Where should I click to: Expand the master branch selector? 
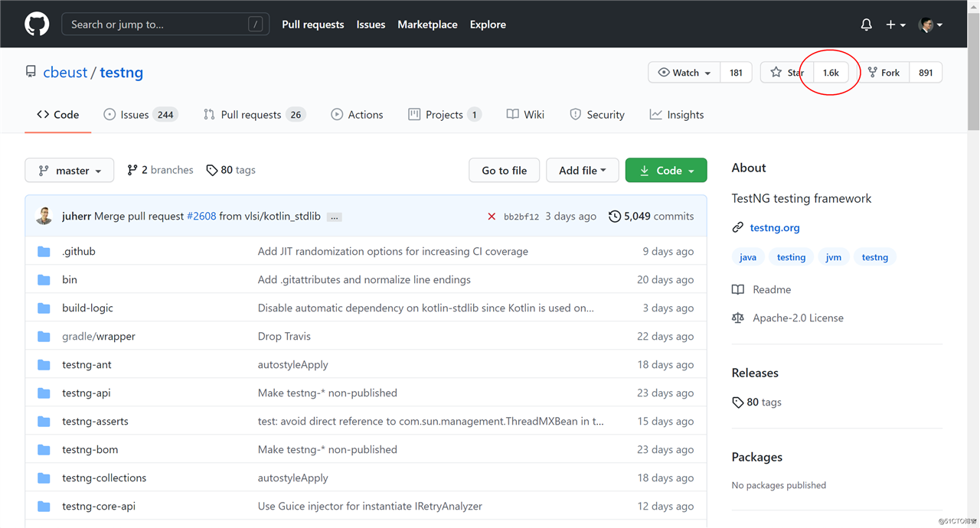click(x=70, y=171)
